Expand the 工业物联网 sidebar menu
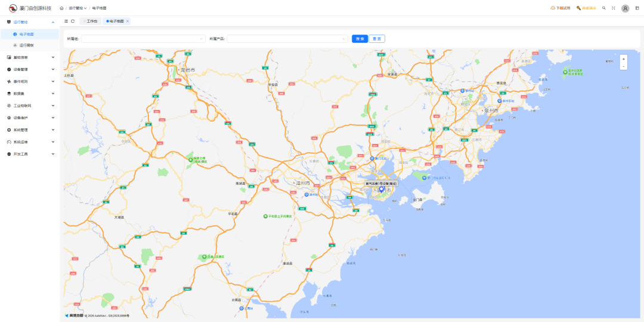 [x=30, y=106]
